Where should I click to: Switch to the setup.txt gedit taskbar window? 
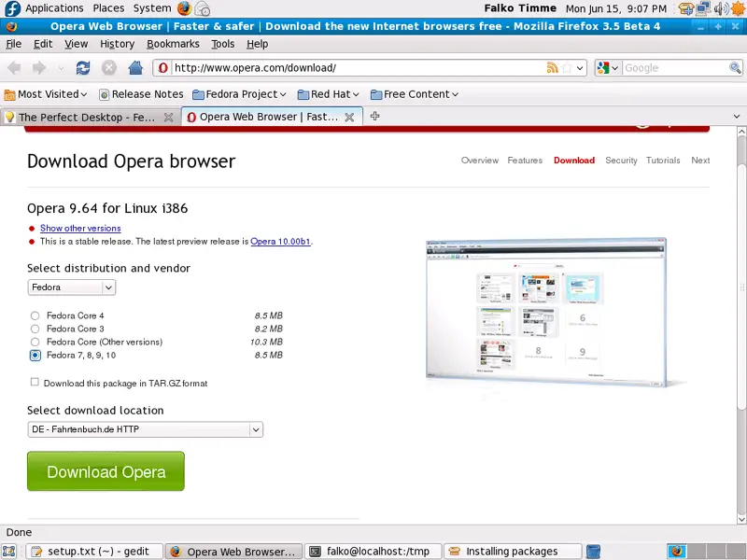click(x=94, y=552)
